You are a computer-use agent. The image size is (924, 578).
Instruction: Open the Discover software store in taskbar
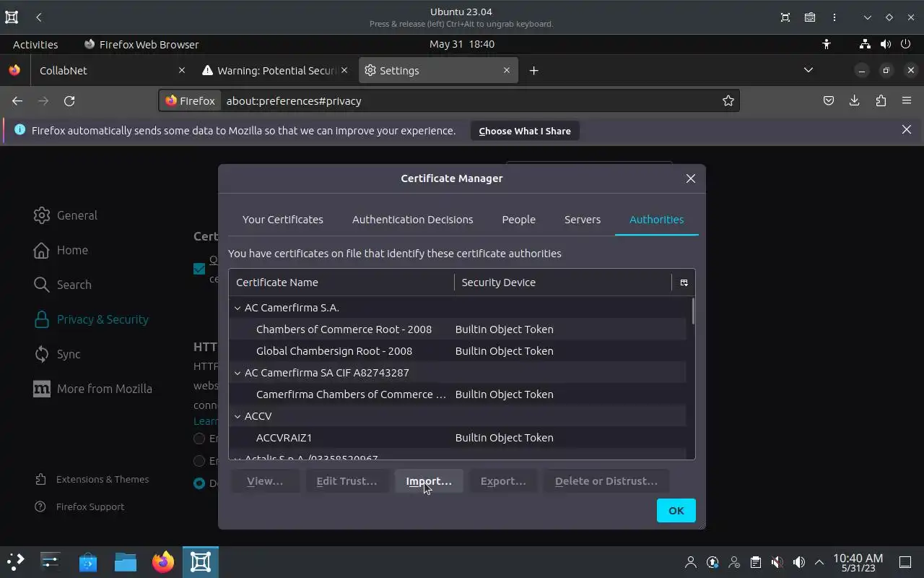[x=88, y=561]
